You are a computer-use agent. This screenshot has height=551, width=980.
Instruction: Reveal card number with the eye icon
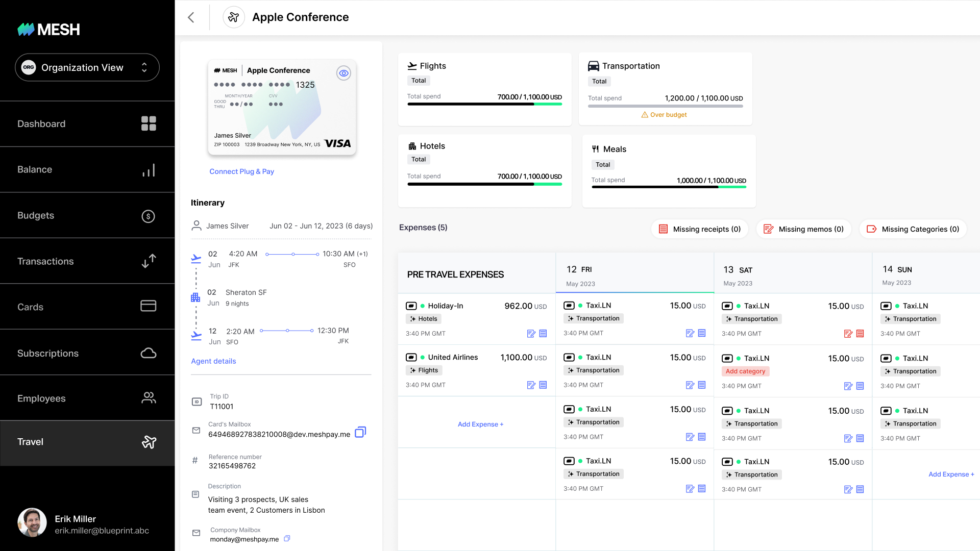click(344, 73)
